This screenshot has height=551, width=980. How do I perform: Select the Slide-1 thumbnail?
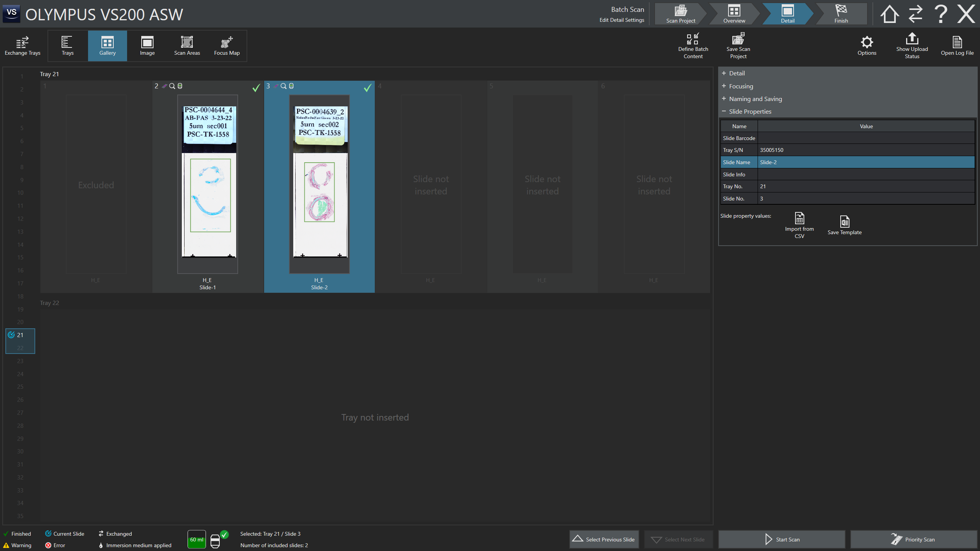tap(207, 184)
